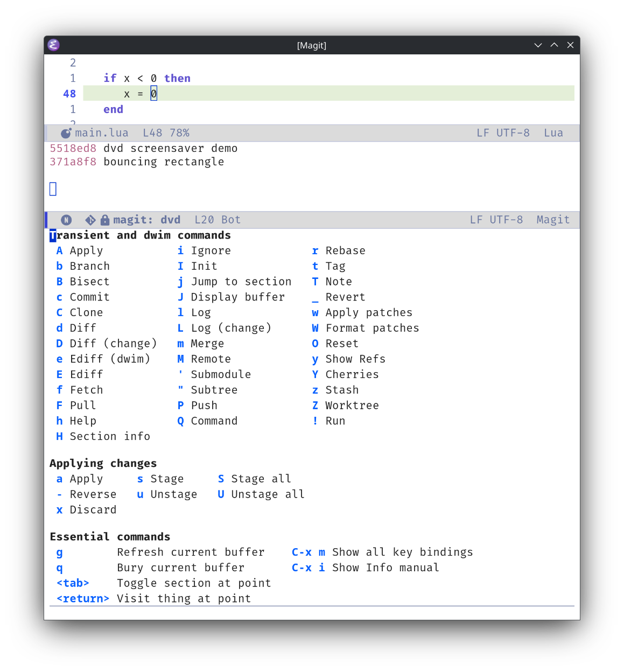Screen dimensions: 624x672
Task: Click the Reset command entry
Action: 335,344
